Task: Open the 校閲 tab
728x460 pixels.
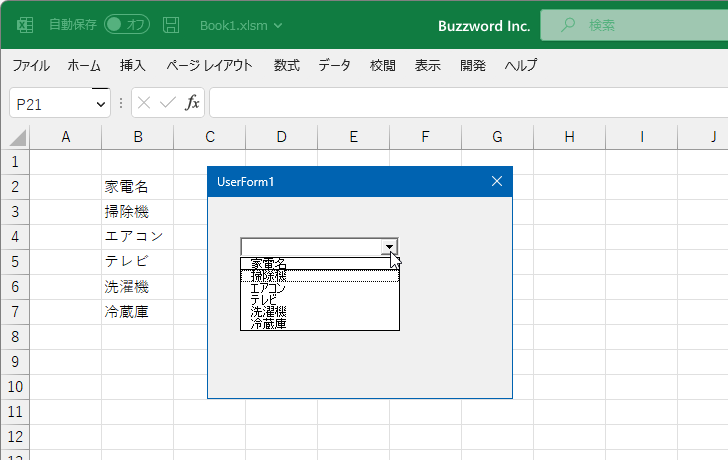Action: (x=383, y=65)
